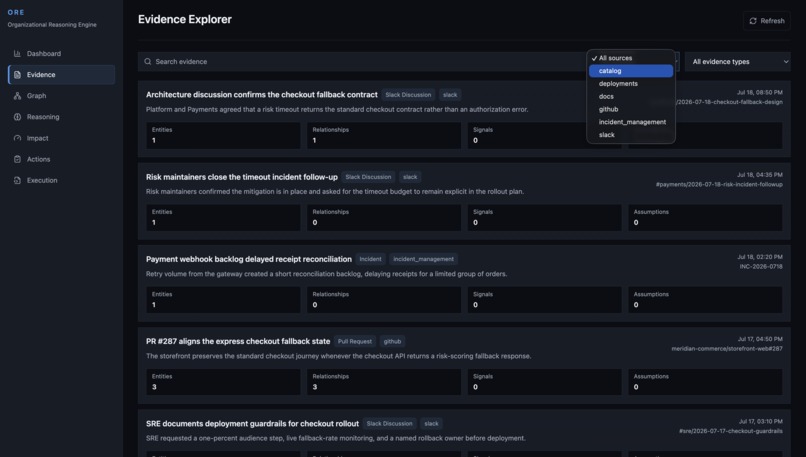Click the Graph nodes icon
This screenshot has width=806, height=457.
click(x=17, y=96)
